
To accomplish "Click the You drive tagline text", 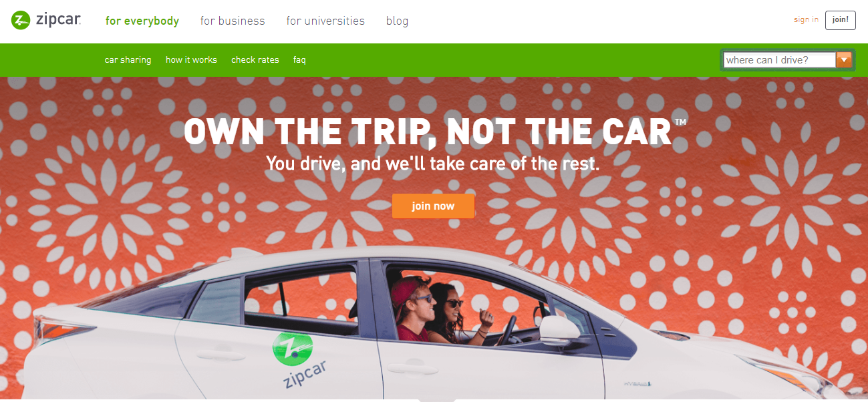I will coord(433,163).
